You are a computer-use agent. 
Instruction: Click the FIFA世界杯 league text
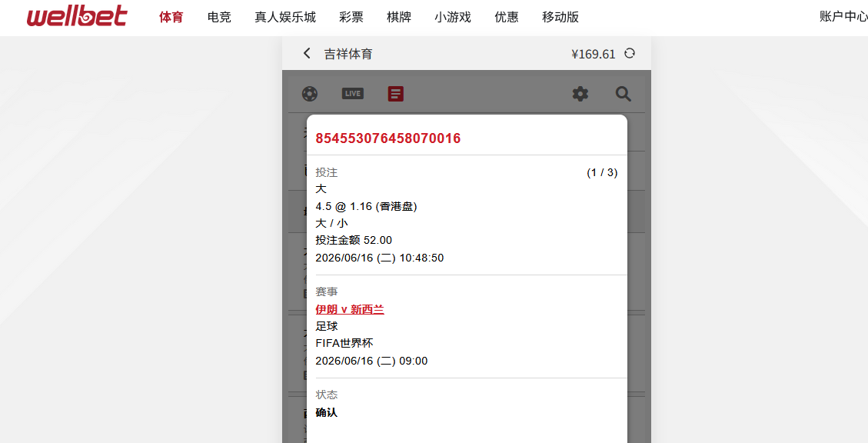344,343
